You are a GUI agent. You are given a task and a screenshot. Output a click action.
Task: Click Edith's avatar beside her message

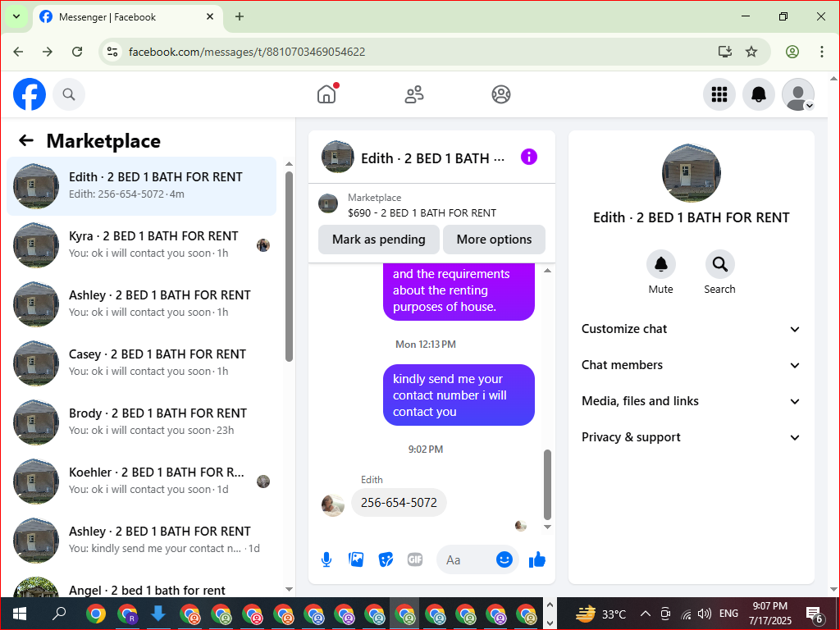tap(333, 505)
